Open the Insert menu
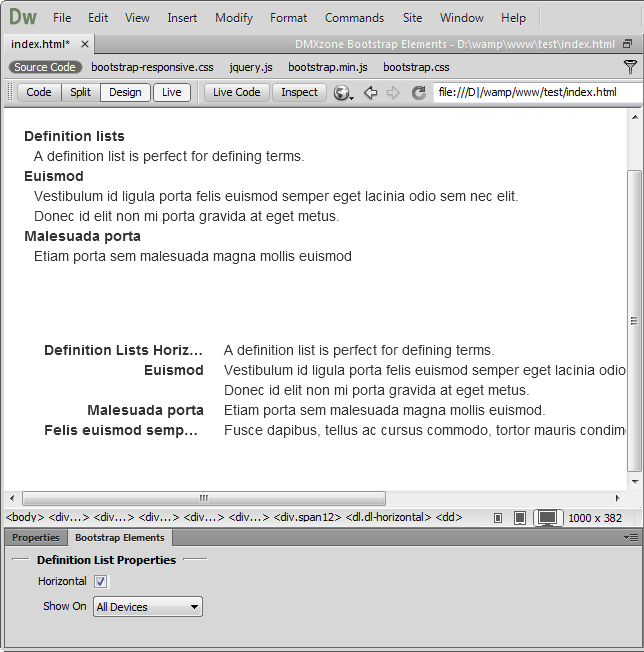Screen dimensions: 644x652 (x=182, y=18)
